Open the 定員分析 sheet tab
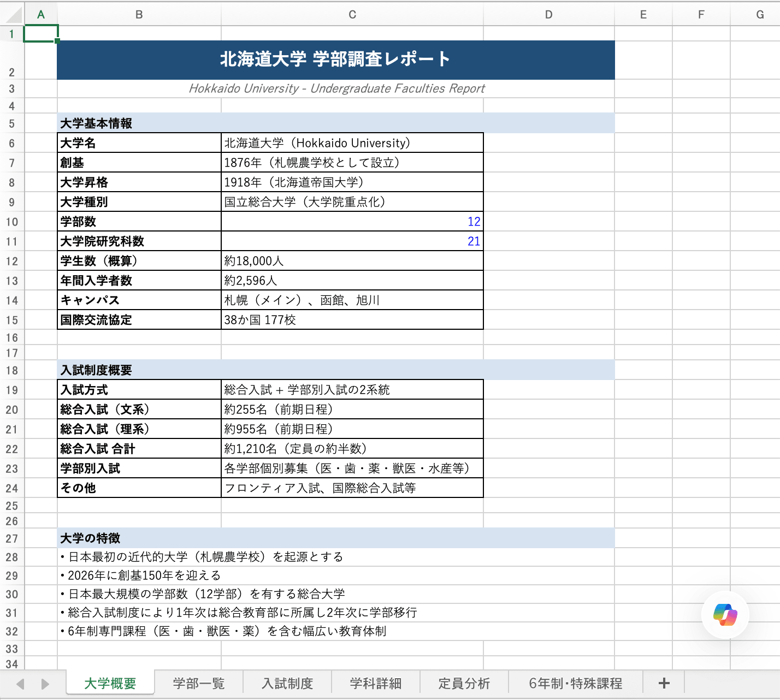This screenshot has height=700, width=780. tap(464, 683)
